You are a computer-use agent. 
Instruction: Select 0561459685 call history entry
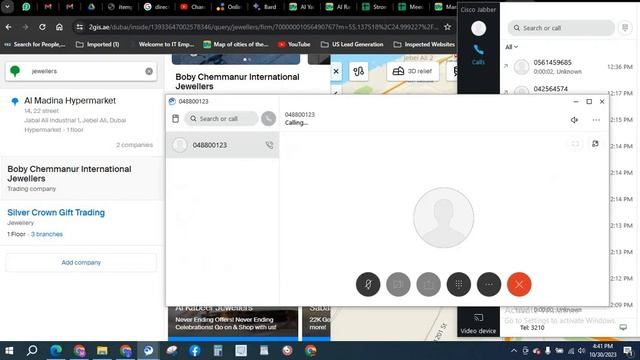pyautogui.click(x=569, y=67)
